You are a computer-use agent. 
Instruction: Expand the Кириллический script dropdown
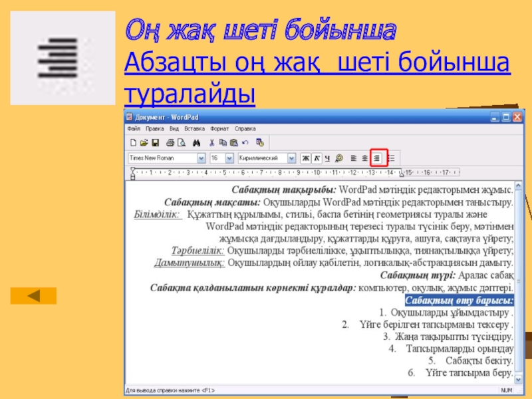(291, 158)
